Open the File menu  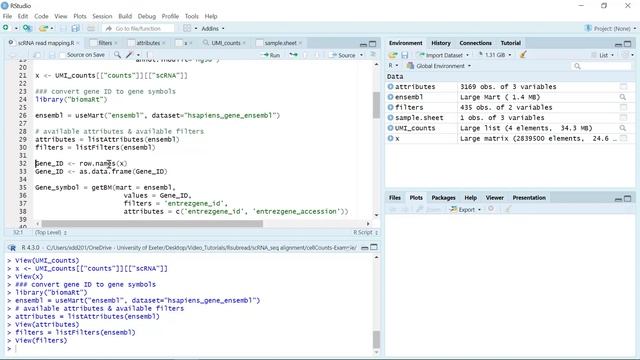pyautogui.click(x=7, y=16)
